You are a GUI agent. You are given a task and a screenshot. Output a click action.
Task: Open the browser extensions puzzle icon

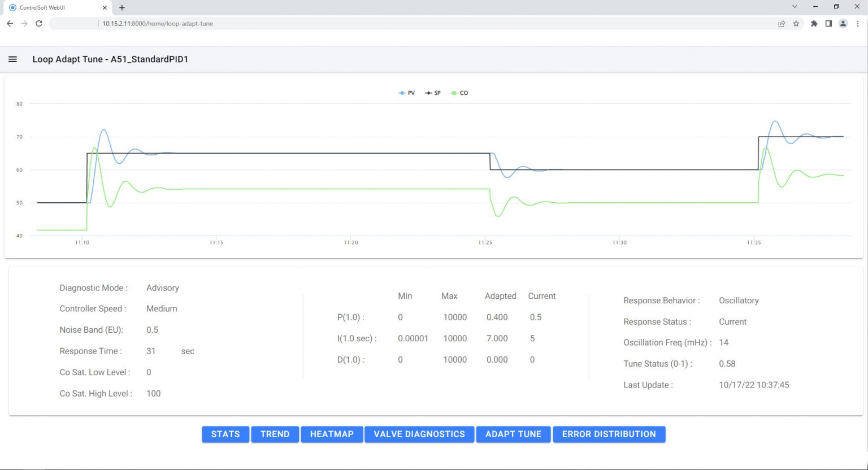814,24
